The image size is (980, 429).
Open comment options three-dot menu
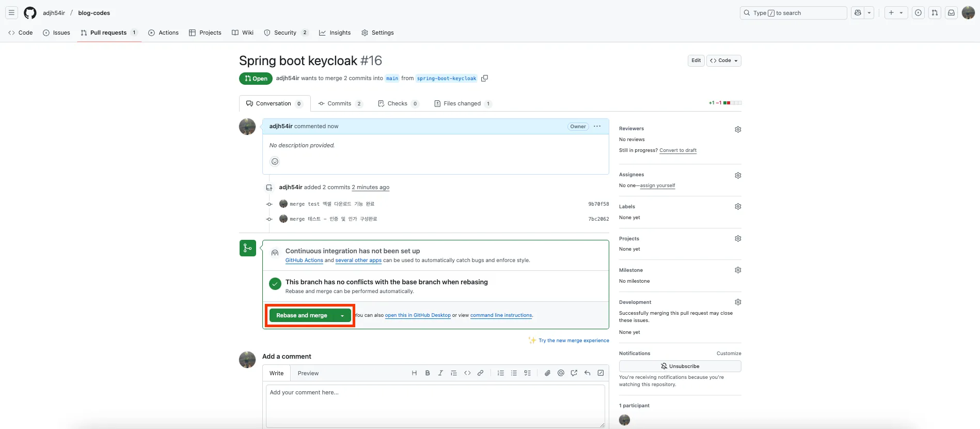pos(597,126)
